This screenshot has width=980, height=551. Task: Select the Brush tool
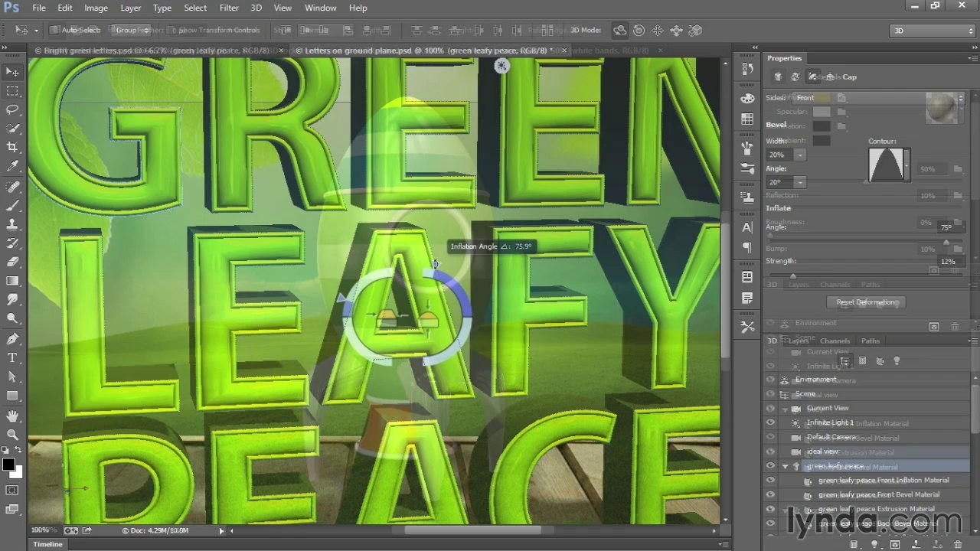12,206
